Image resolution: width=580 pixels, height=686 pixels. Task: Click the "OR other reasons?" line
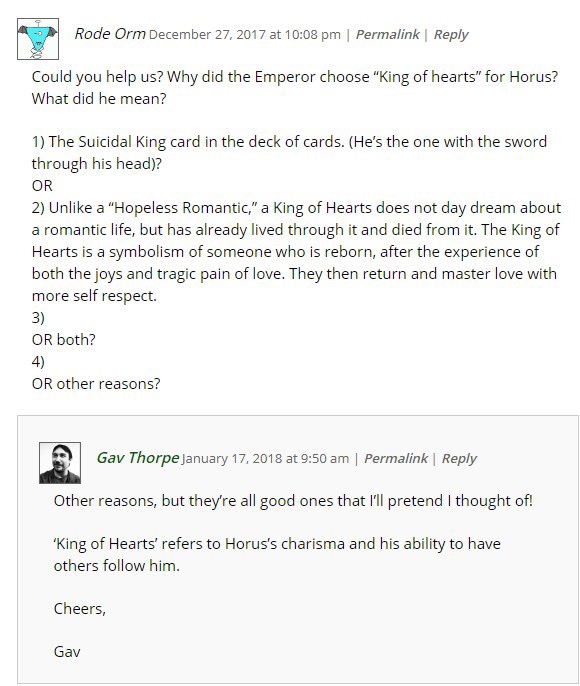coord(96,384)
